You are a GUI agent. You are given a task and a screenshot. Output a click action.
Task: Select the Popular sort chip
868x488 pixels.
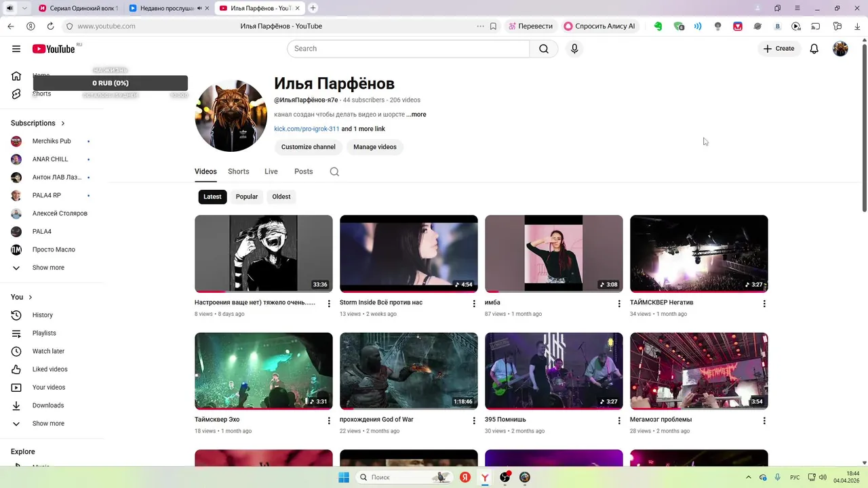pyautogui.click(x=247, y=197)
